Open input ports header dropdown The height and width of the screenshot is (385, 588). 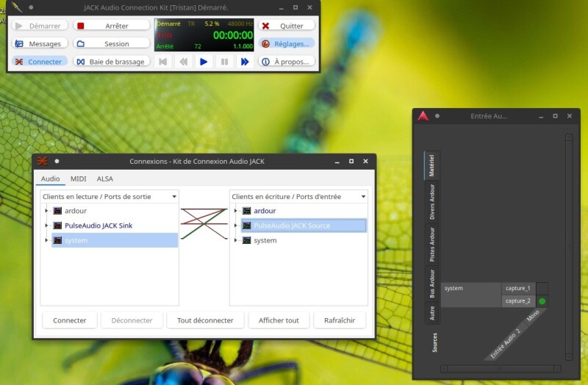(x=298, y=196)
